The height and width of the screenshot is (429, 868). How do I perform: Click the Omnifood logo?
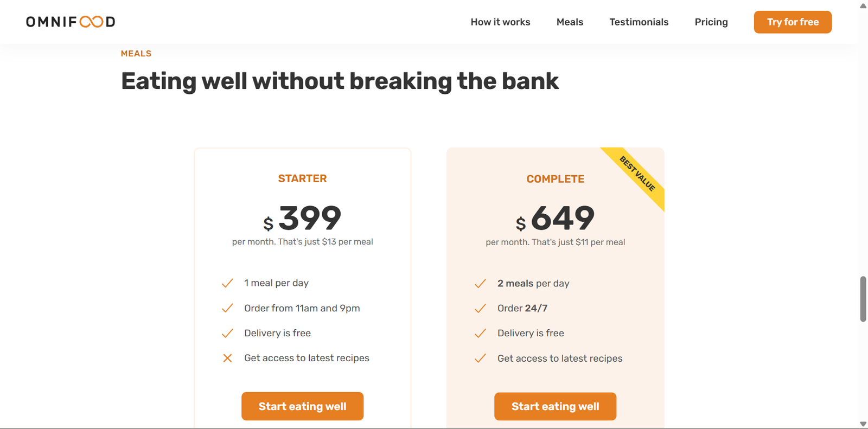click(x=71, y=22)
